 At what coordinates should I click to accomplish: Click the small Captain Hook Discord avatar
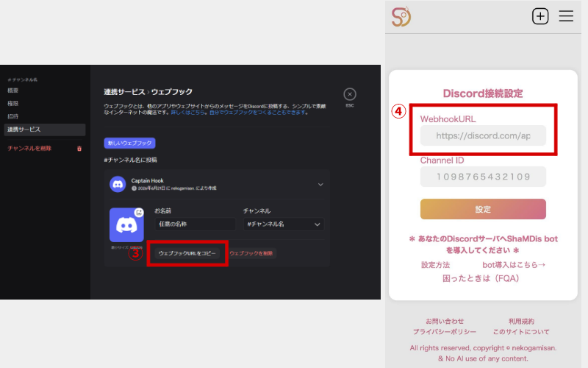118,185
